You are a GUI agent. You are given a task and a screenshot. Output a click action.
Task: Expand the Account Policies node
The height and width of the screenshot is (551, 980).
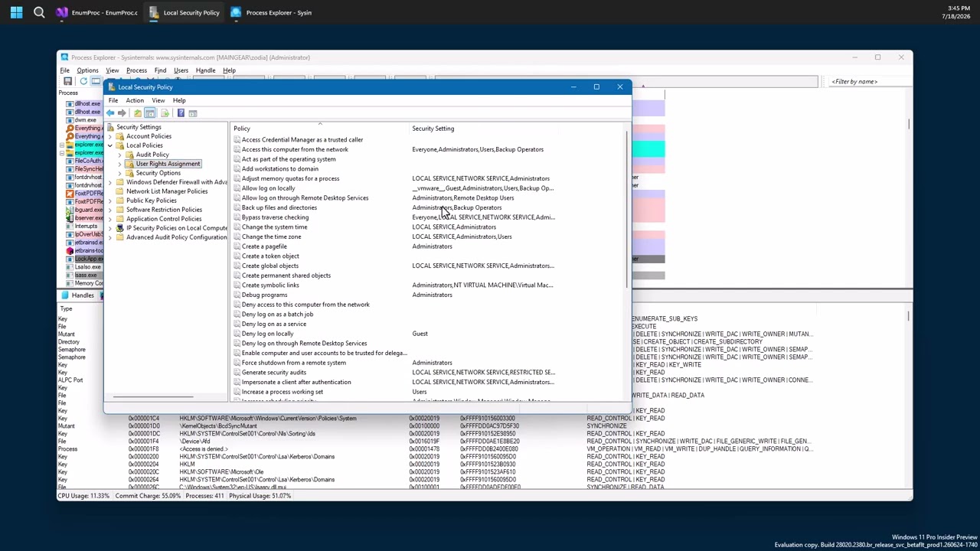(x=109, y=136)
